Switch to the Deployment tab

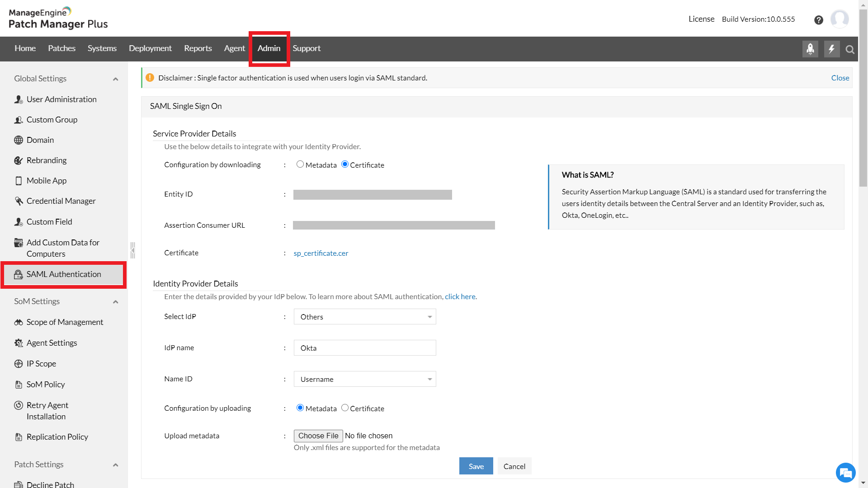click(150, 48)
